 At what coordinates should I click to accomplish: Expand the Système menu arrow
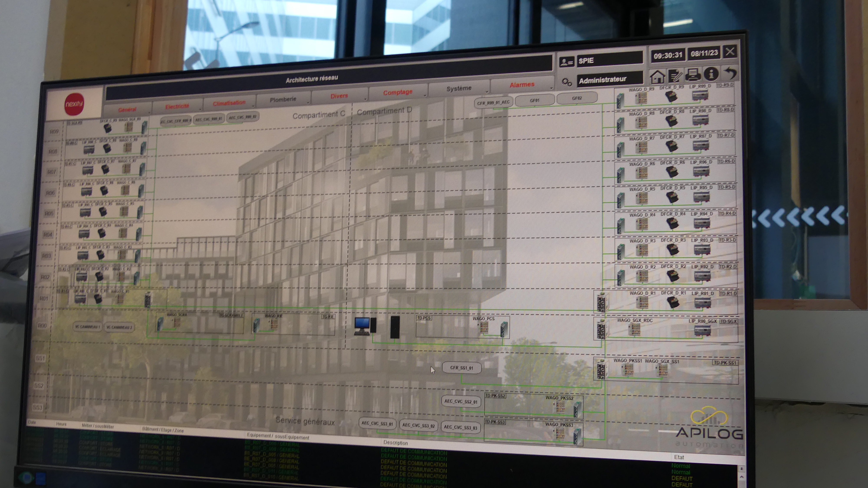pos(487,91)
